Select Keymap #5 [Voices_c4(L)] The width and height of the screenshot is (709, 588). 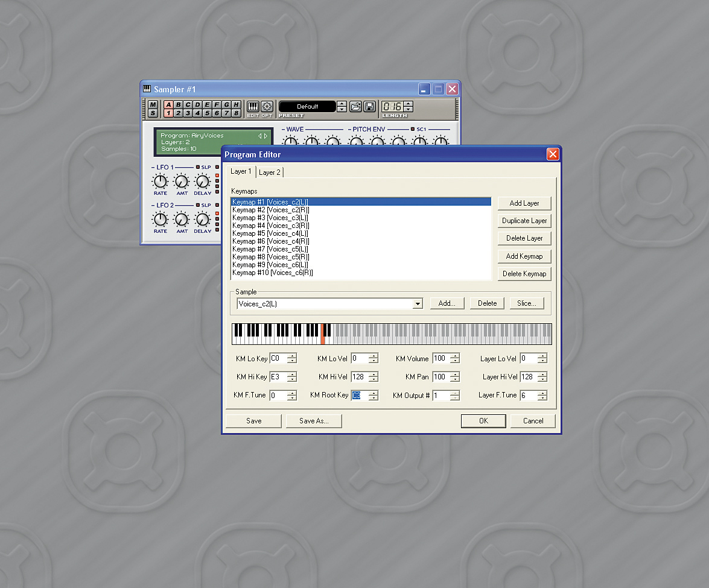coord(361,233)
